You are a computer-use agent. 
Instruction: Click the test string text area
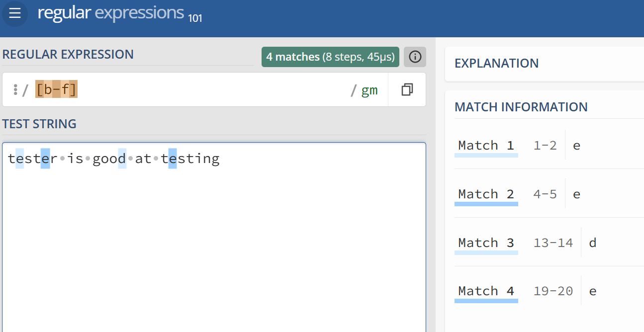pos(214,238)
